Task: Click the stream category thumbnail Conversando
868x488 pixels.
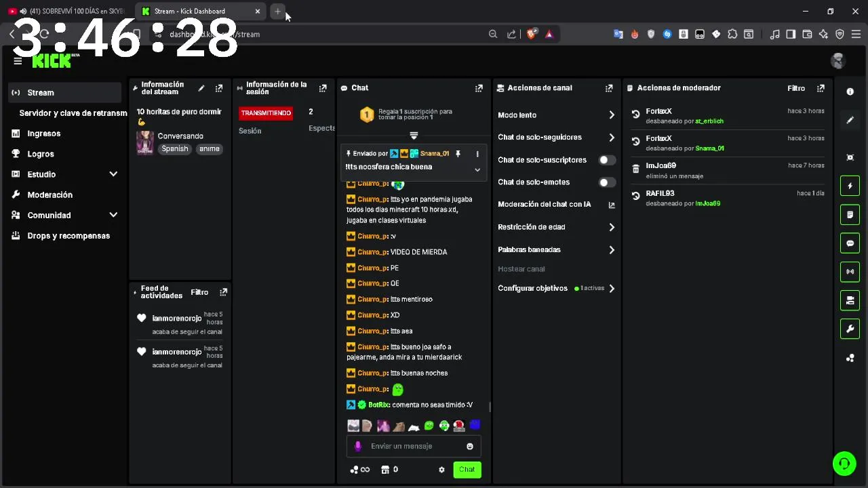Action: coord(145,142)
